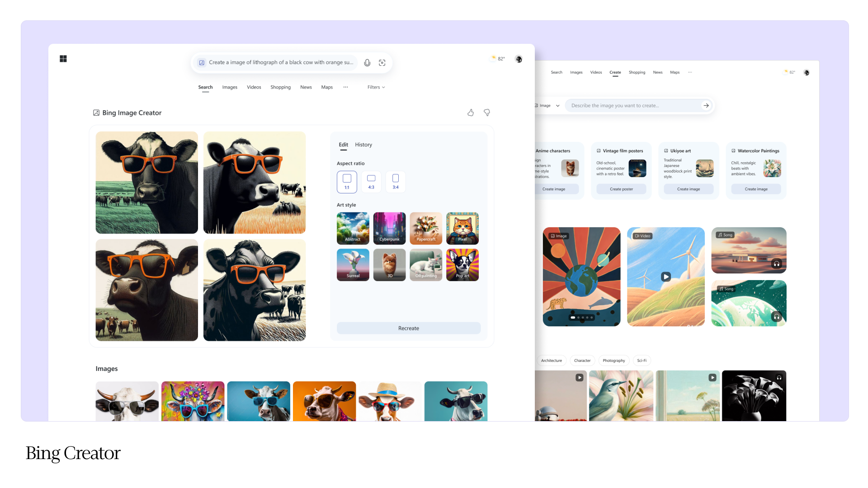The width and height of the screenshot is (868, 488).
Task: Click the anime cat thumbnail in Anime characters card
Action: coord(570,169)
